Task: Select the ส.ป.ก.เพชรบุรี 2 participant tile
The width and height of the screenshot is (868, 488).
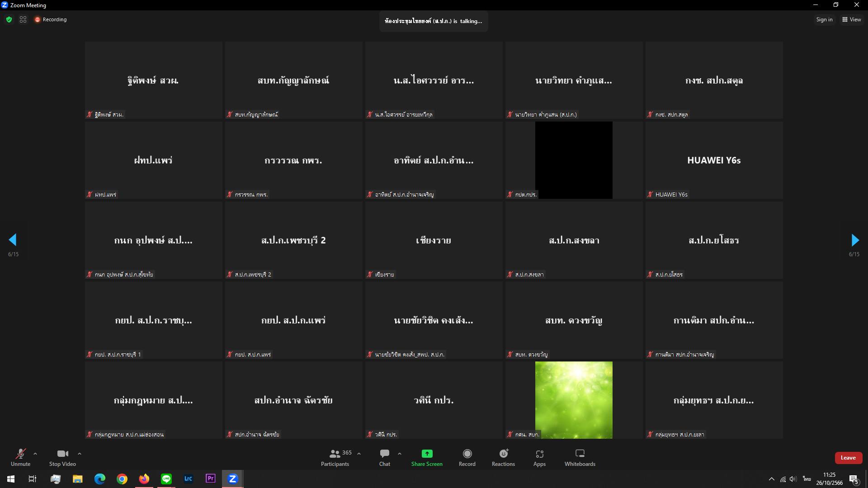Action: coord(293,240)
